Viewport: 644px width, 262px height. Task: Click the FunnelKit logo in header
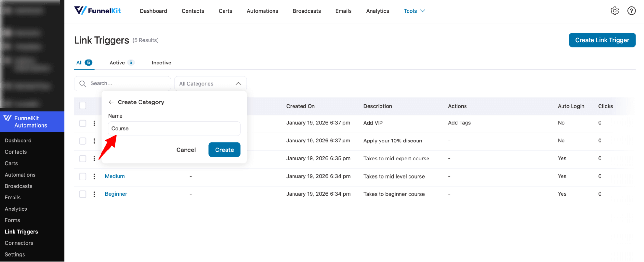pyautogui.click(x=98, y=11)
